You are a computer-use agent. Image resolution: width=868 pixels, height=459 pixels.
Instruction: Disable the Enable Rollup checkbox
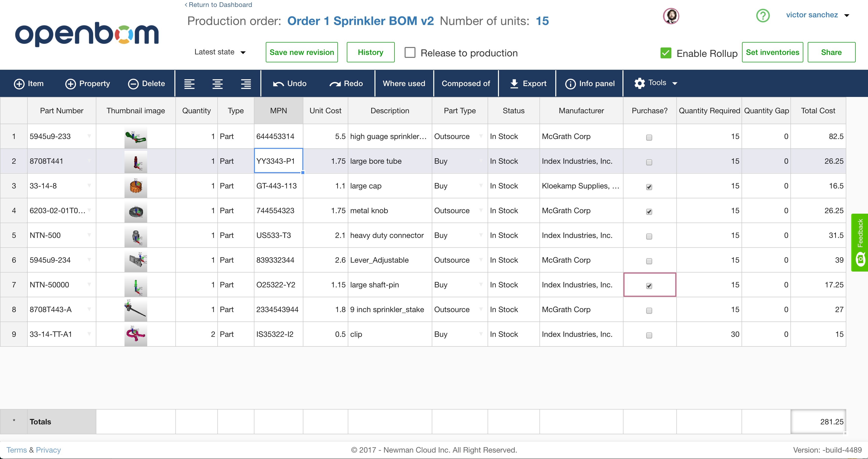666,53
